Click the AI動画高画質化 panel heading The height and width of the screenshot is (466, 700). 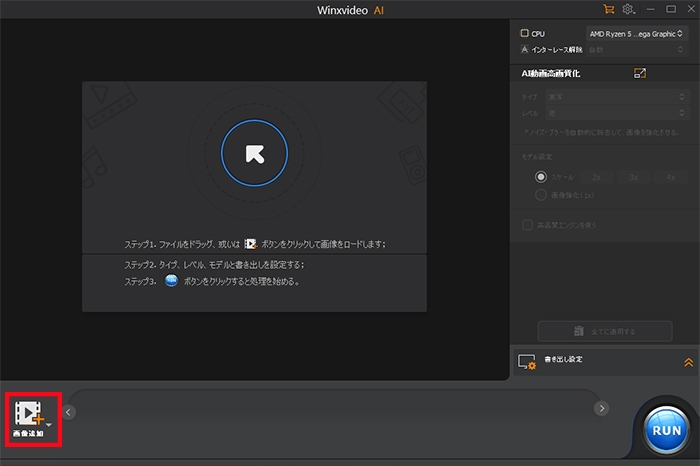(x=550, y=74)
